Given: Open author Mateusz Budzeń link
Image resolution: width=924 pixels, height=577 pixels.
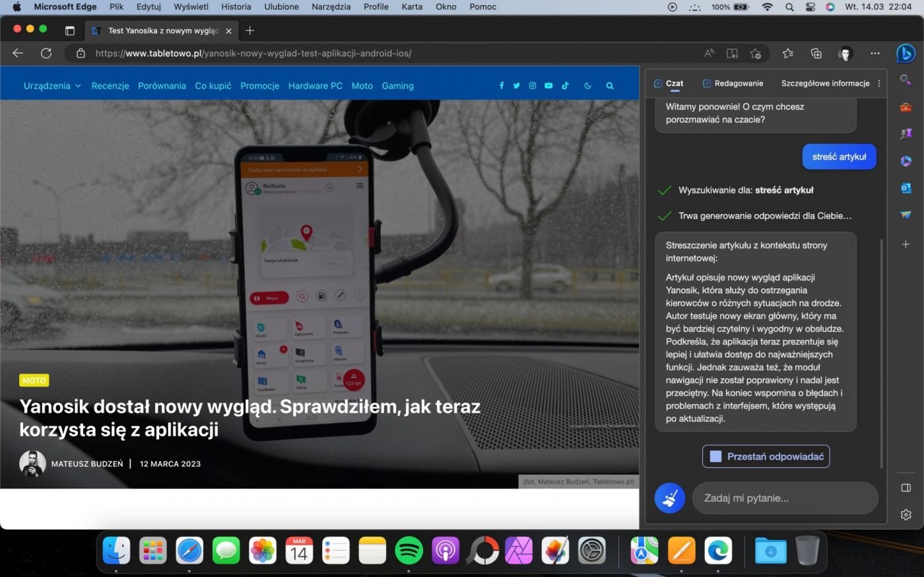Looking at the screenshot, I should click(87, 463).
